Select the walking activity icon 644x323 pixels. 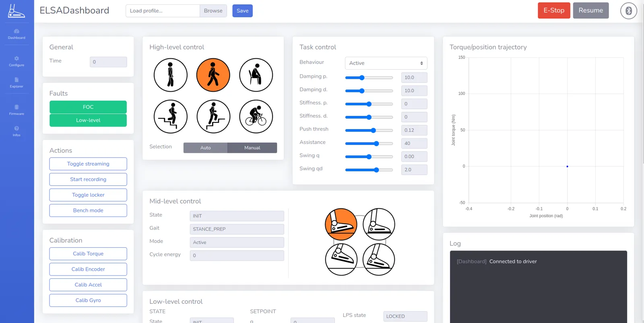tap(213, 75)
